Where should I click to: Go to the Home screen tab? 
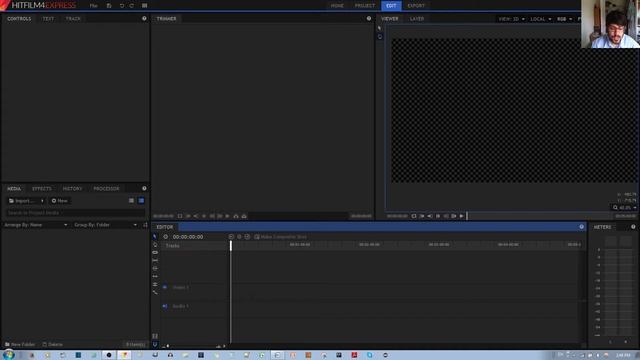(337, 6)
